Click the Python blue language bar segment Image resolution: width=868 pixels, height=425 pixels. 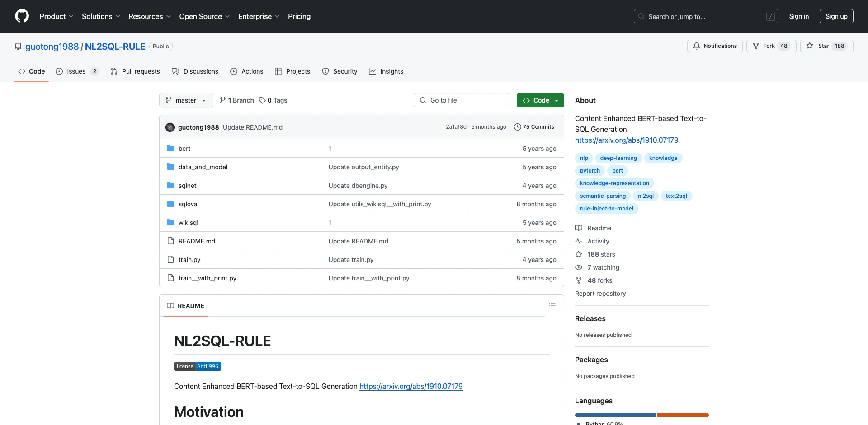pyautogui.click(x=615, y=415)
